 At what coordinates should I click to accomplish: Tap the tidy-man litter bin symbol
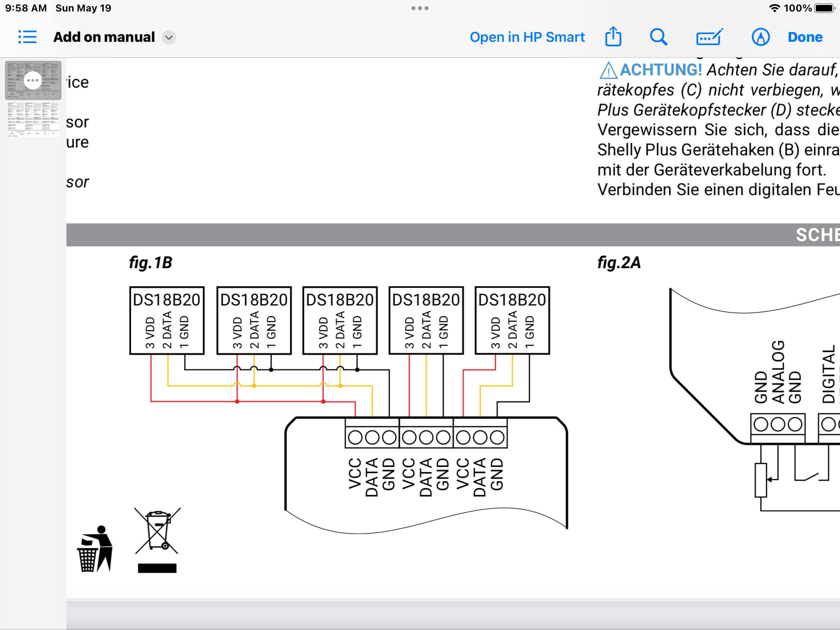(x=95, y=549)
